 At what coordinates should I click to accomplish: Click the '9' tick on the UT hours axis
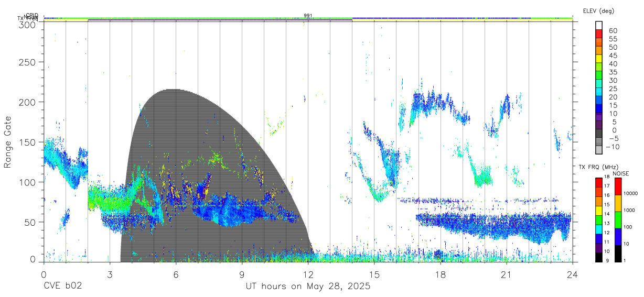click(x=242, y=274)
